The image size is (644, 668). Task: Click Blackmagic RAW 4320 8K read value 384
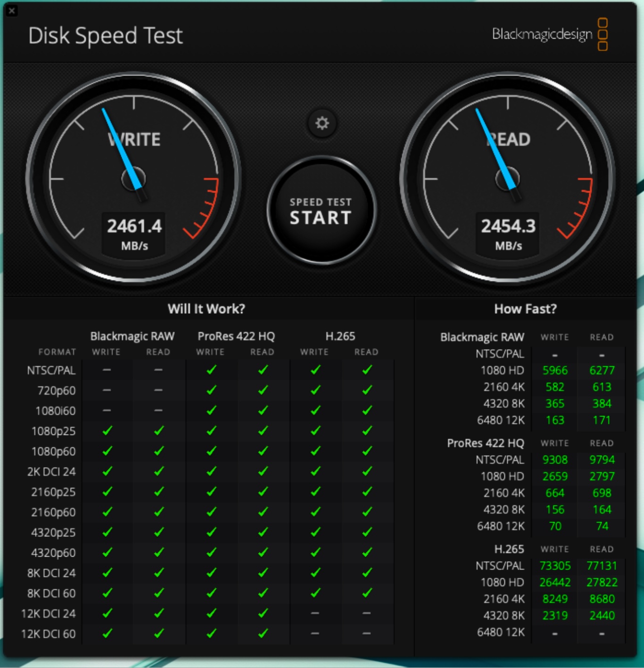602,403
